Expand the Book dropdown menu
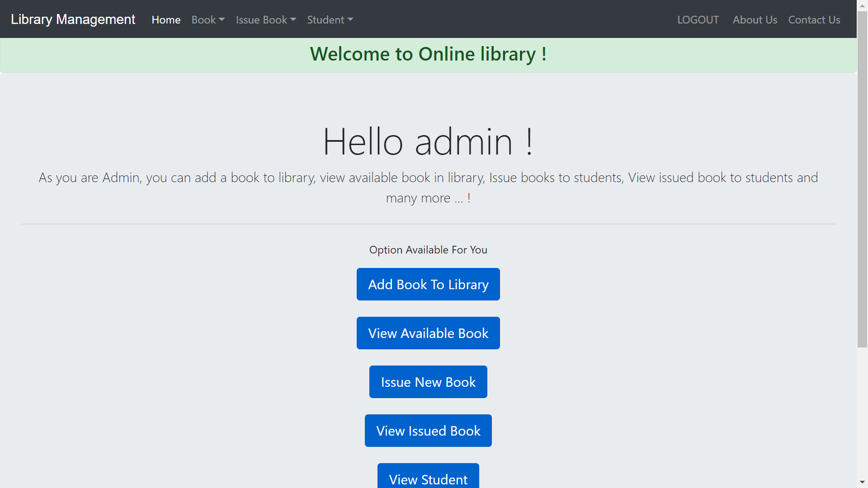 click(208, 20)
